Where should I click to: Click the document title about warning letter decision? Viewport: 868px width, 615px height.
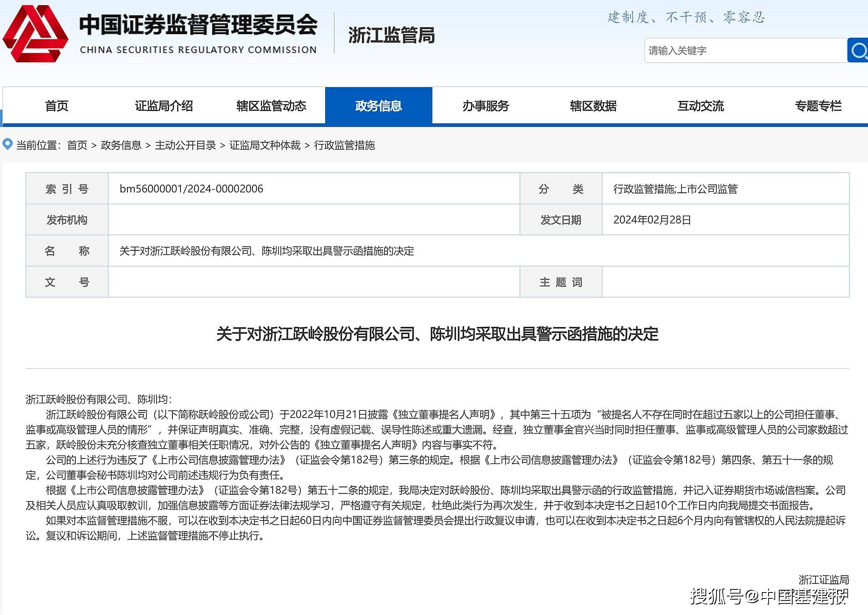(x=434, y=336)
